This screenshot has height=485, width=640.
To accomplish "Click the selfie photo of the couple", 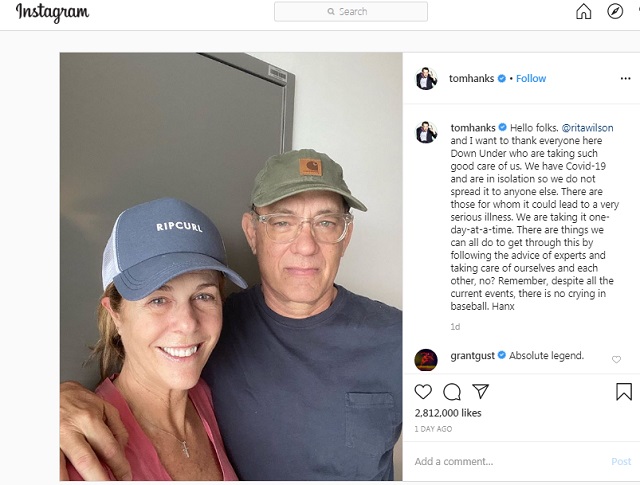I will [x=231, y=266].
